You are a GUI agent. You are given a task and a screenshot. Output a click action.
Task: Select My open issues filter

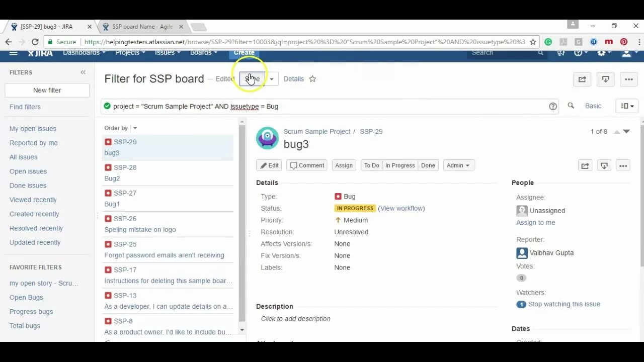coord(33,129)
